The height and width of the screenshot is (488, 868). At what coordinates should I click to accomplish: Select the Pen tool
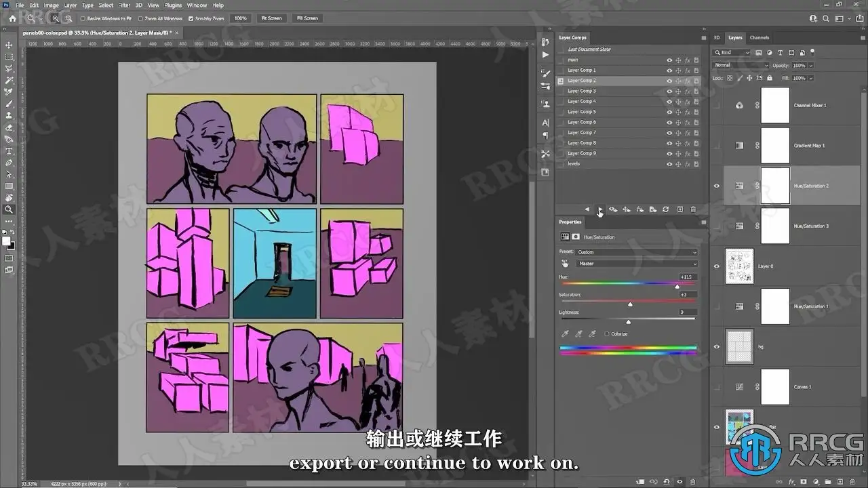click(x=9, y=163)
